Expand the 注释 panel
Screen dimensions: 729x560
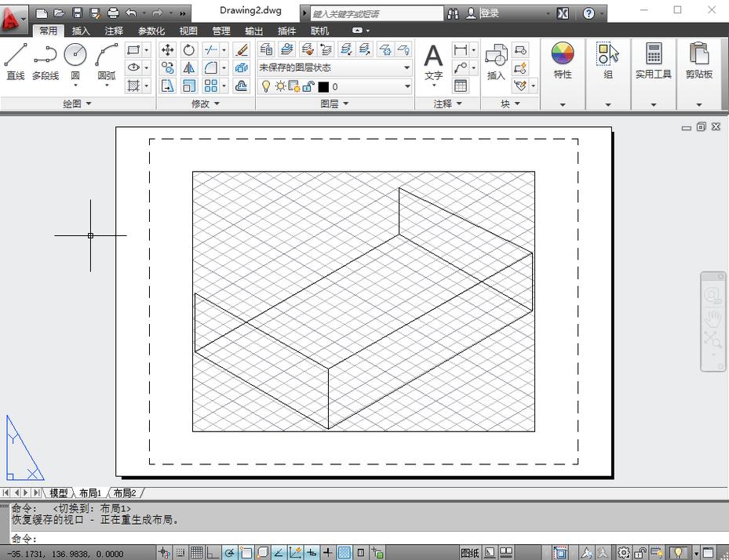pyautogui.click(x=447, y=104)
